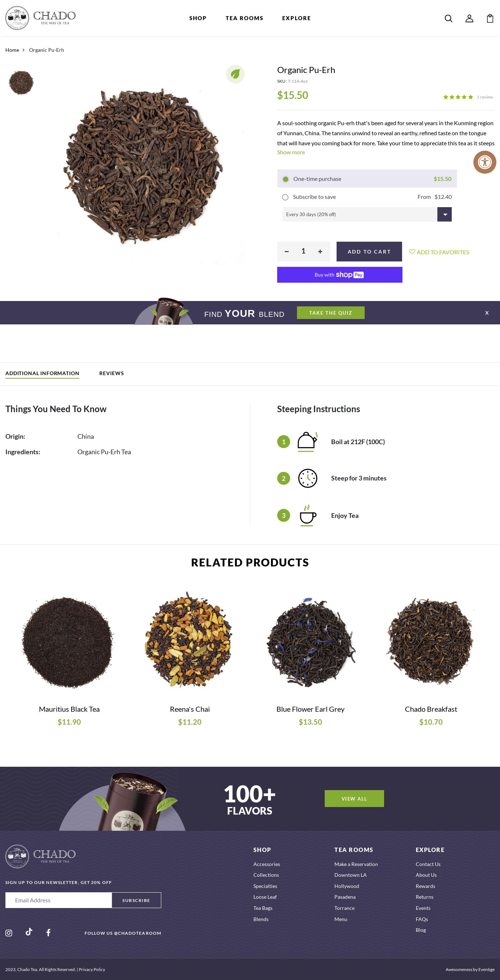The width and height of the screenshot is (500, 980).
Task: Open the shopping bag cart icon
Action: pos(490,18)
